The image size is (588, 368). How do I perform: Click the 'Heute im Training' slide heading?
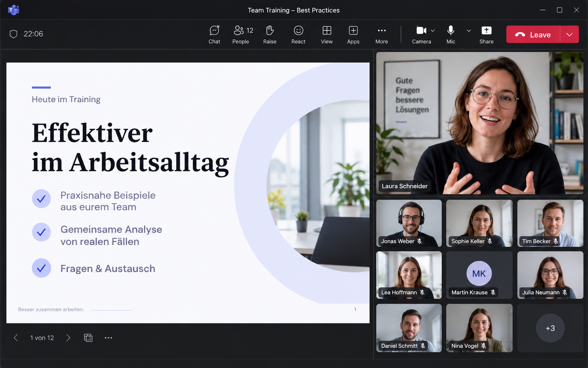(x=66, y=99)
